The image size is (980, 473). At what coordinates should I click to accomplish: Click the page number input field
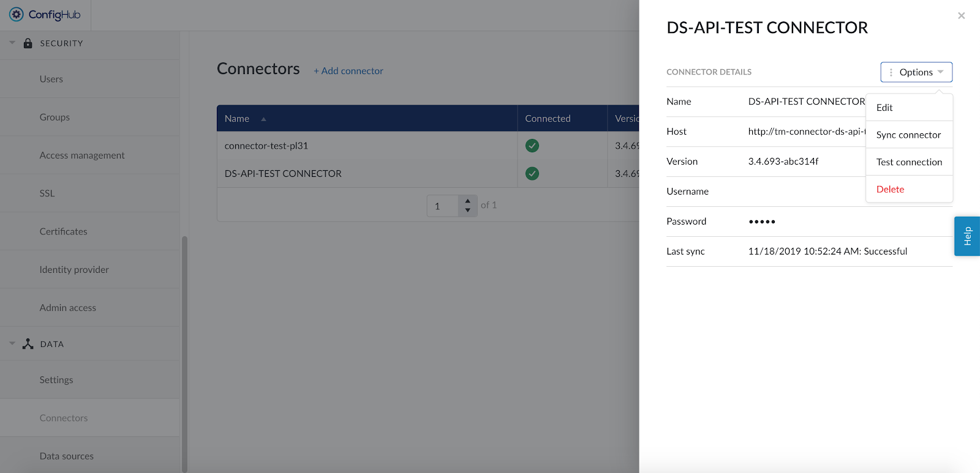tap(442, 206)
